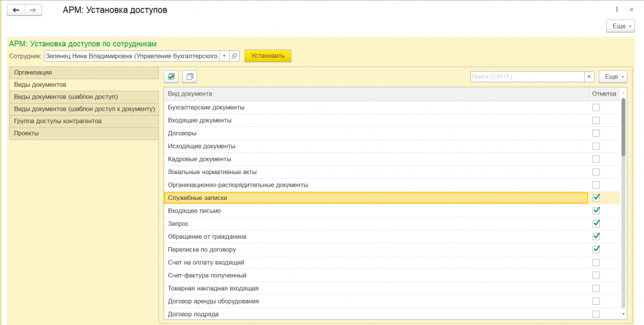The height and width of the screenshot is (325, 644).
Task: Click the Поиск (Ctrl+F) search field
Action: pos(528,76)
